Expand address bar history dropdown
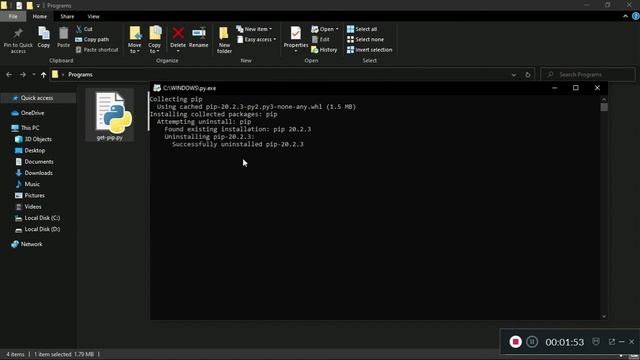Screen dimensions: 640x360 pyautogui.click(x=514, y=75)
